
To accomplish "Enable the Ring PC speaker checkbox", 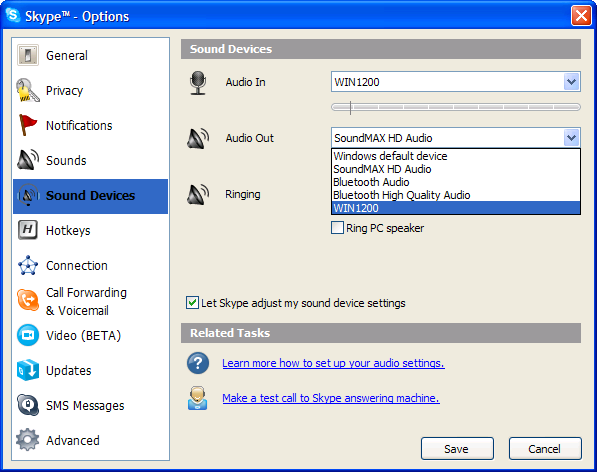I will pyautogui.click(x=337, y=228).
